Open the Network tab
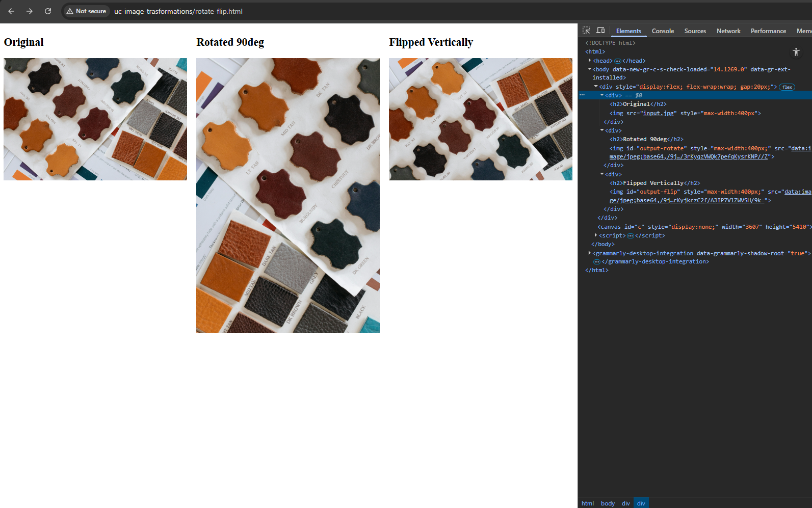This screenshot has height=508, width=812. point(728,31)
